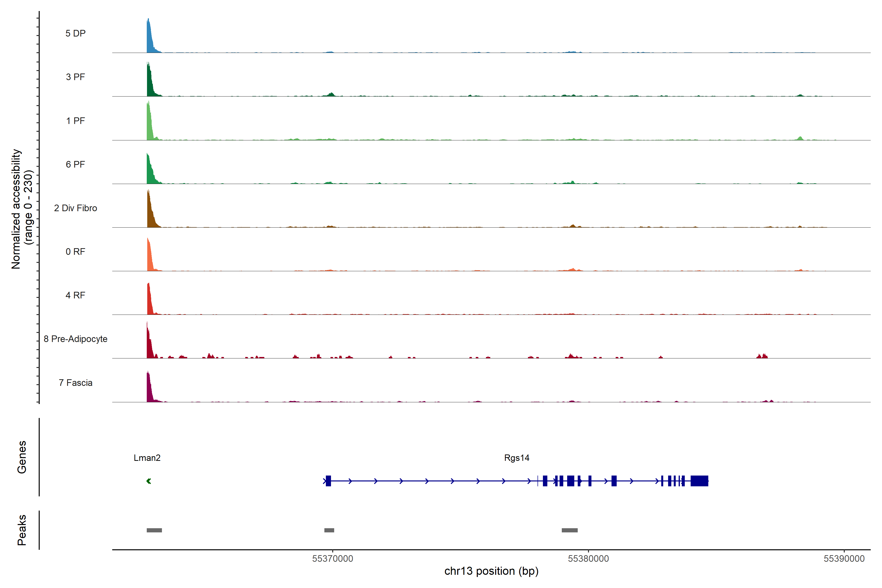Click the Lman2 gene name label
Image resolution: width=882 pixels, height=588 pixels.
pos(147,458)
